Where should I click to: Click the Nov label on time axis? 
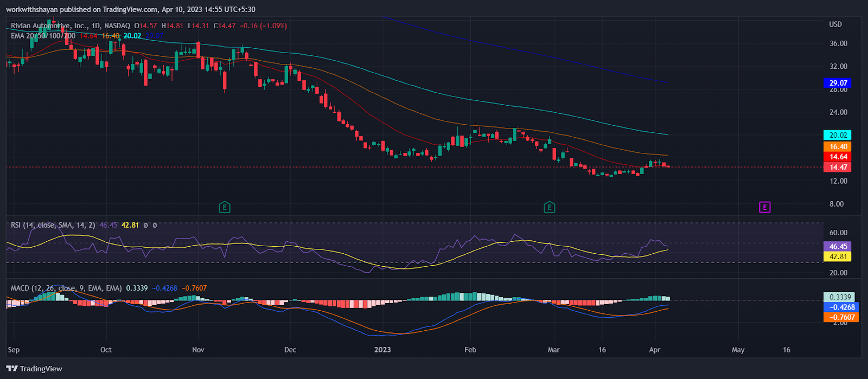point(198,350)
